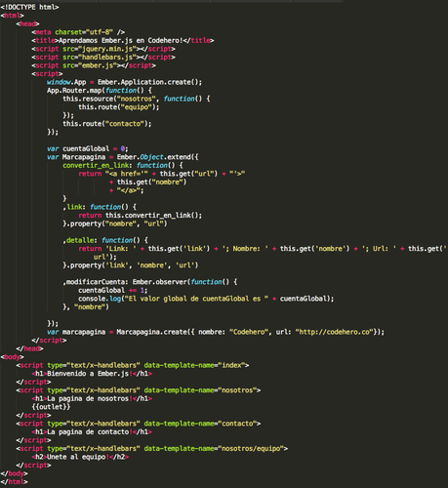Image resolution: width=448 pixels, height=488 pixels.
Task: Click the 'App.Router.map' call
Action: pyautogui.click(x=74, y=91)
